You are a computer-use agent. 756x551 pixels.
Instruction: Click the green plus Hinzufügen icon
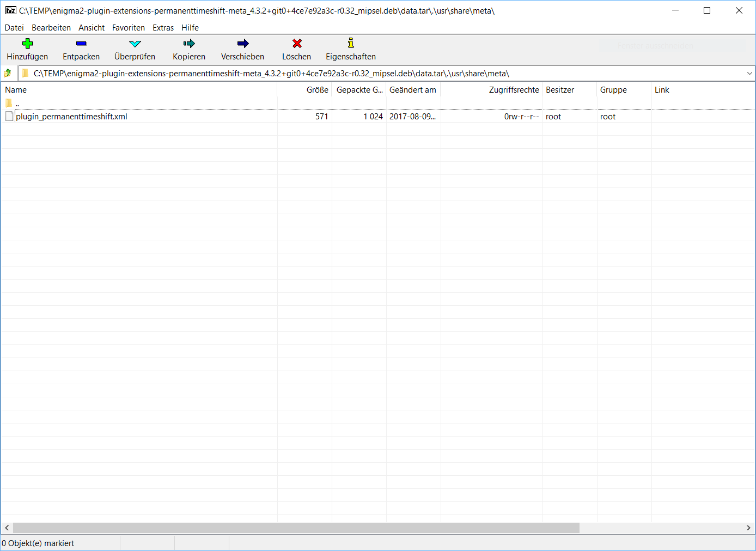(x=27, y=44)
